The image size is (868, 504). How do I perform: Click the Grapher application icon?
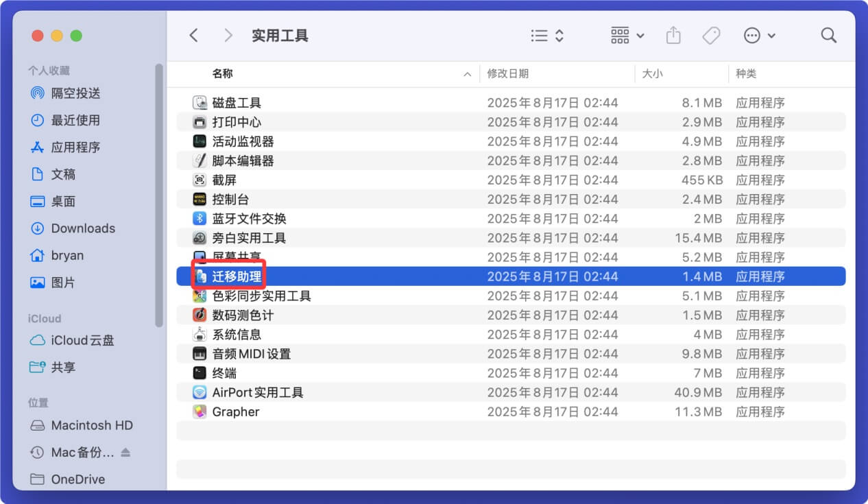201,411
